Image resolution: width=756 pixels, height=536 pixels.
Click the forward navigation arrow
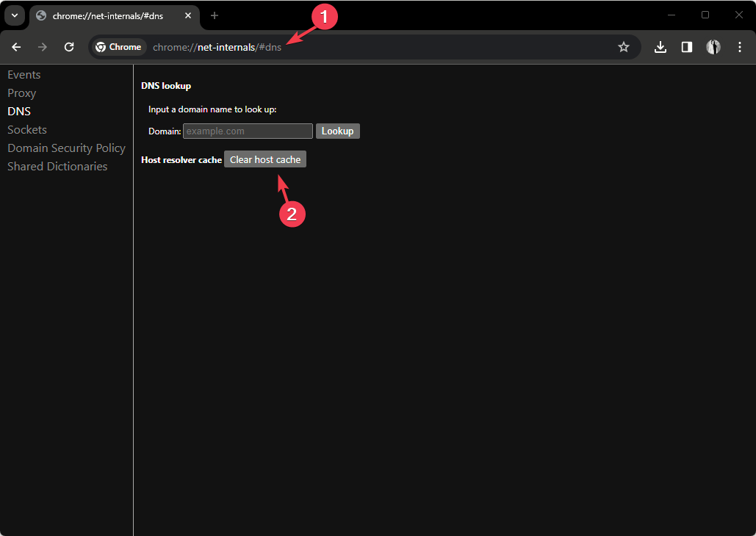(42, 46)
